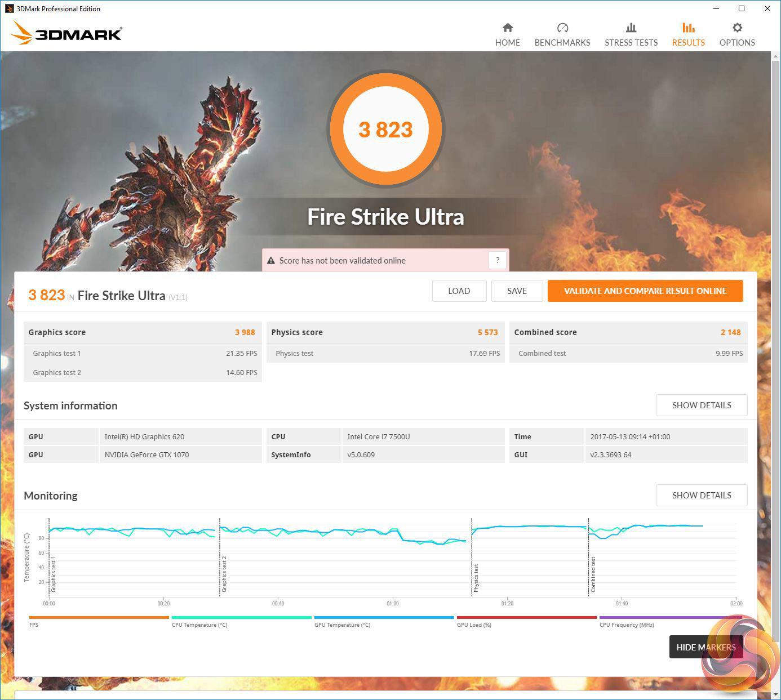Switch to the BENCHMARKS tab label

coord(562,43)
